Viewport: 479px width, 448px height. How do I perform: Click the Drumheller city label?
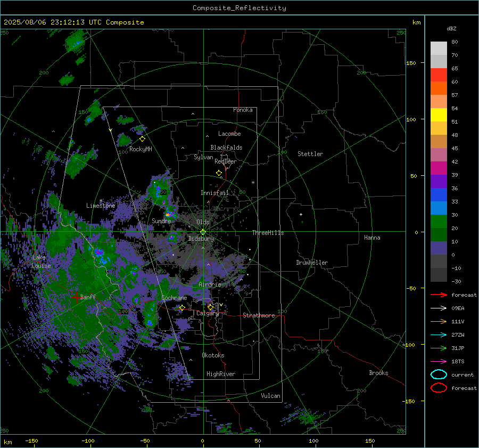[312, 263]
